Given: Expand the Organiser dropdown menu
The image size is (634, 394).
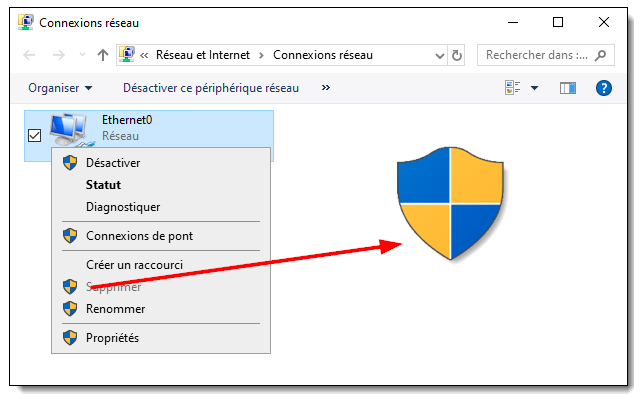Looking at the screenshot, I should point(60,88).
